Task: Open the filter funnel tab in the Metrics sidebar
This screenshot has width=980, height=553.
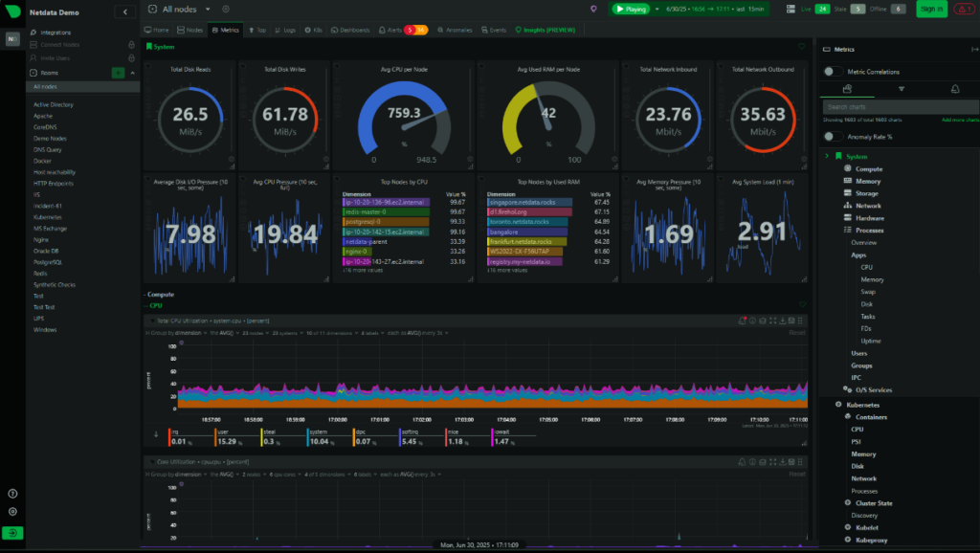Action: click(x=902, y=89)
